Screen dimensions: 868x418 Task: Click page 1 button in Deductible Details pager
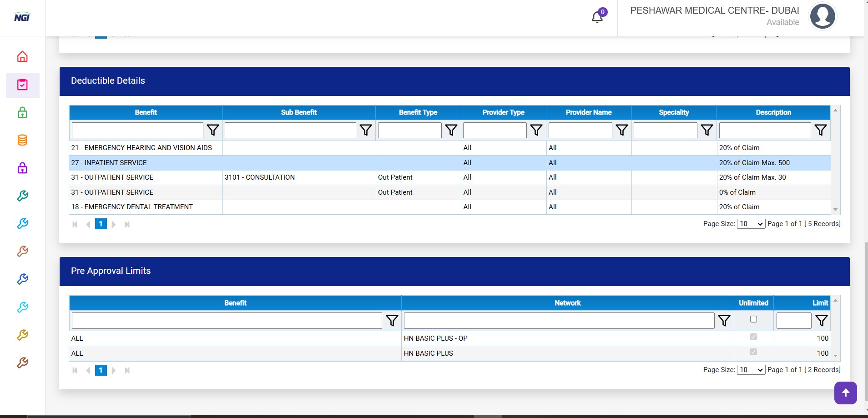pos(101,224)
